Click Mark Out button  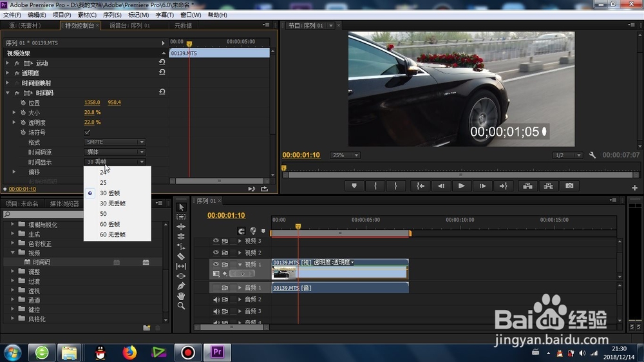coord(396,186)
